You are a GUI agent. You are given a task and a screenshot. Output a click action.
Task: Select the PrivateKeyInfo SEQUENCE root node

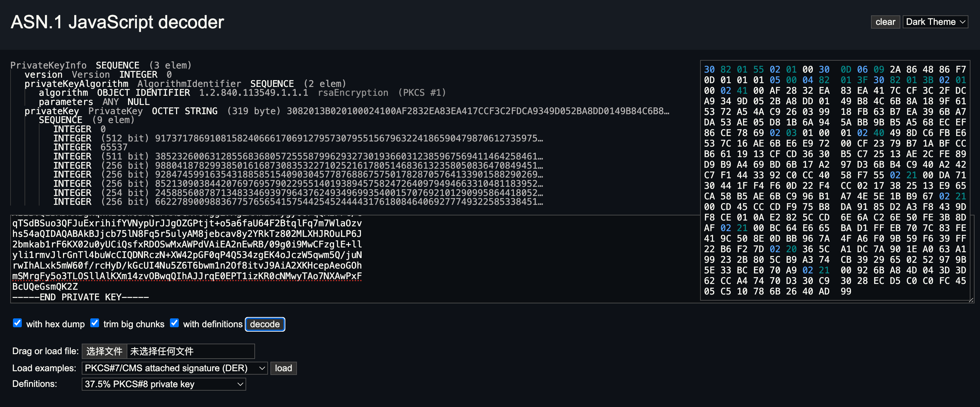[x=101, y=65]
